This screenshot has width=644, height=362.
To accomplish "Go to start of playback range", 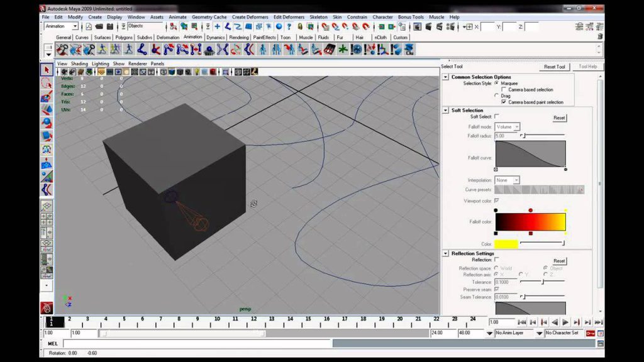I will click(521, 322).
